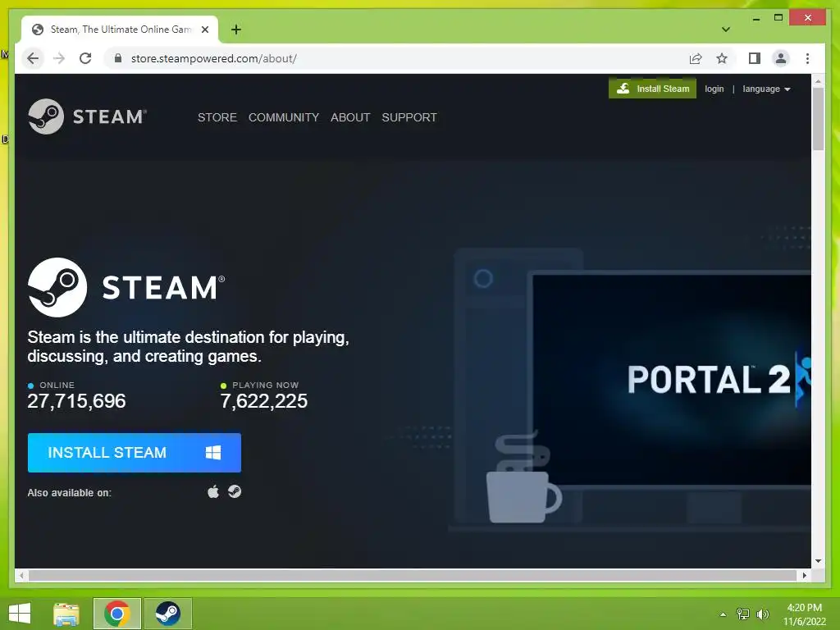Open the SUPPORT page
The height and width of the screenshot is (630, 840).
point(409,117)
